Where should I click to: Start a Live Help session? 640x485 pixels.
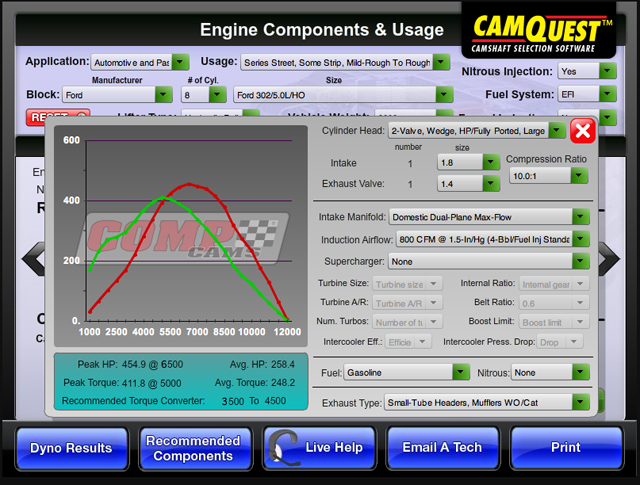click(319, 448)
